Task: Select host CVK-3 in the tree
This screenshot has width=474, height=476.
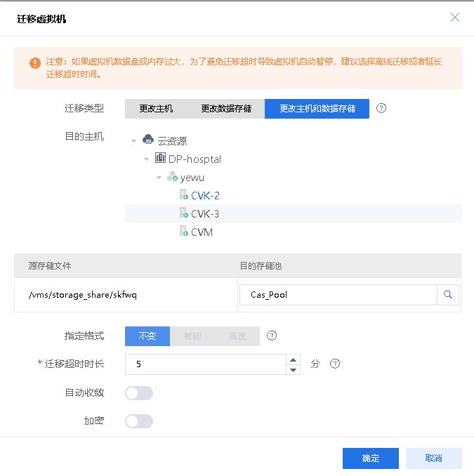Action: click(x=205, y=213)
